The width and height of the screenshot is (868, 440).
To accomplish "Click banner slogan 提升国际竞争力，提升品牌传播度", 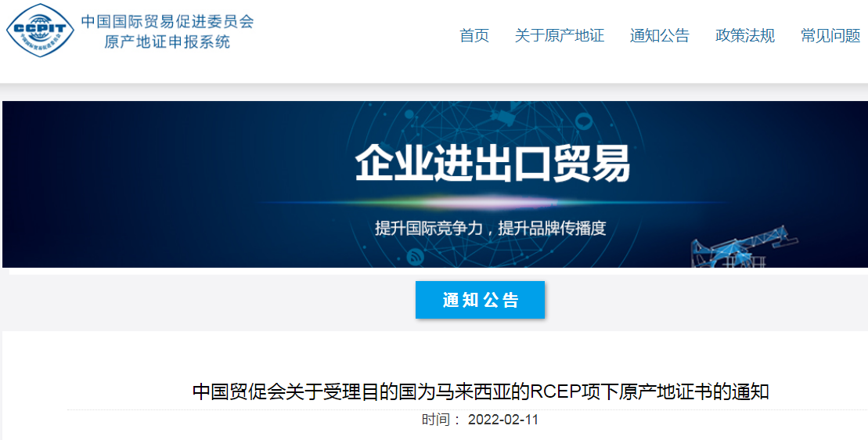I will pos(491,228).
